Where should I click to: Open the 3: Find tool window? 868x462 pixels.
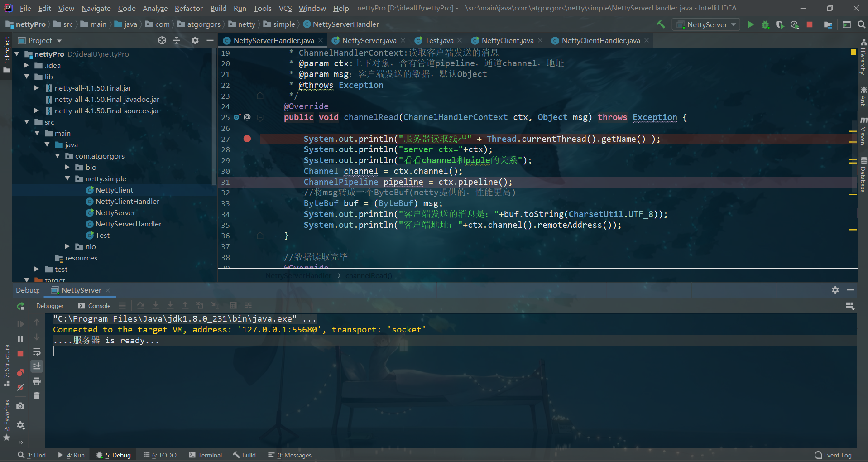pos(32,455)
